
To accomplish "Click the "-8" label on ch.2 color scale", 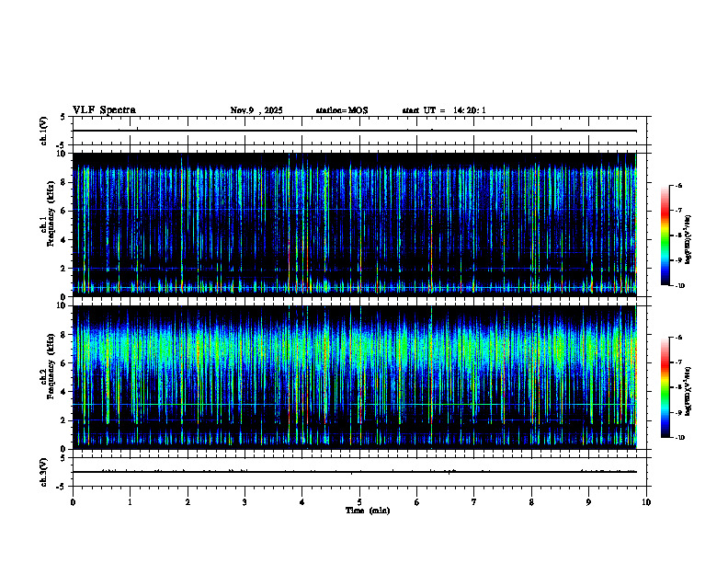I will (678, 387).
